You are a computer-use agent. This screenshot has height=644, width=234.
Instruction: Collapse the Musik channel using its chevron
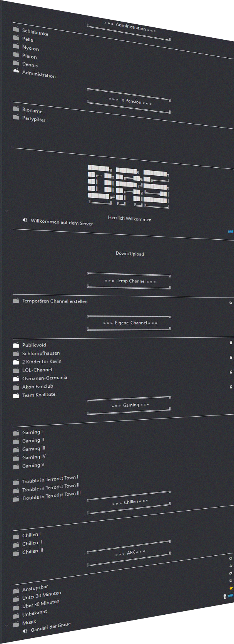pos(6,625)
